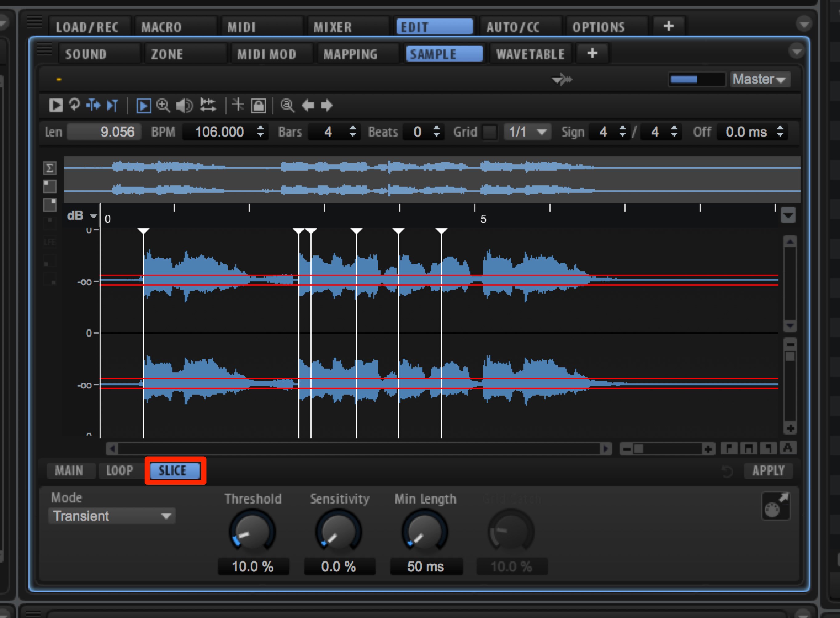Switch to the WAVETABLE tab

[531, 54]
